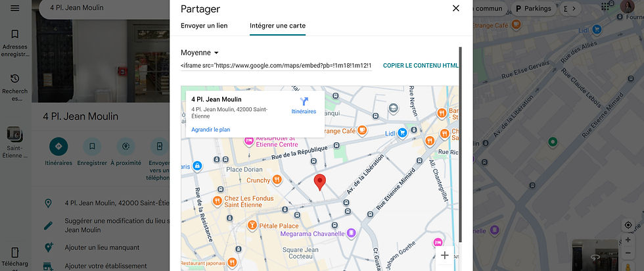
Task: Click the Square Jean Cocteau label
Action: (x=301, y=253)
